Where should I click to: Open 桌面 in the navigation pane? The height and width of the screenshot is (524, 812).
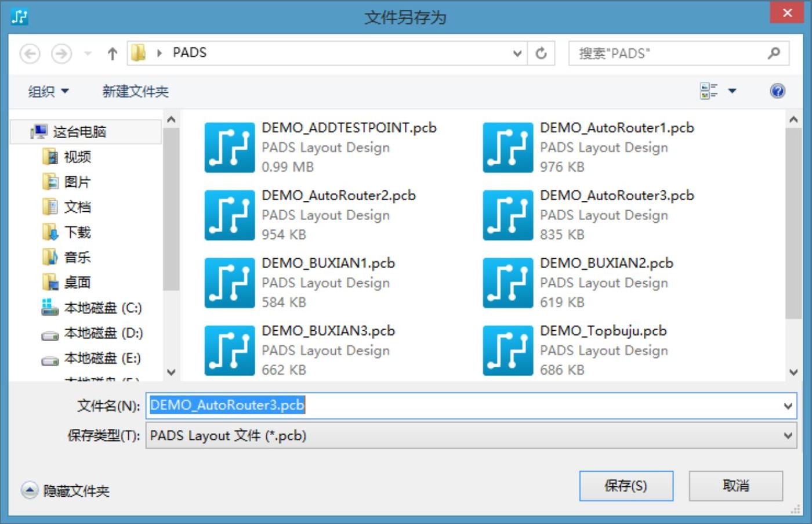click(x=78, y=283)
